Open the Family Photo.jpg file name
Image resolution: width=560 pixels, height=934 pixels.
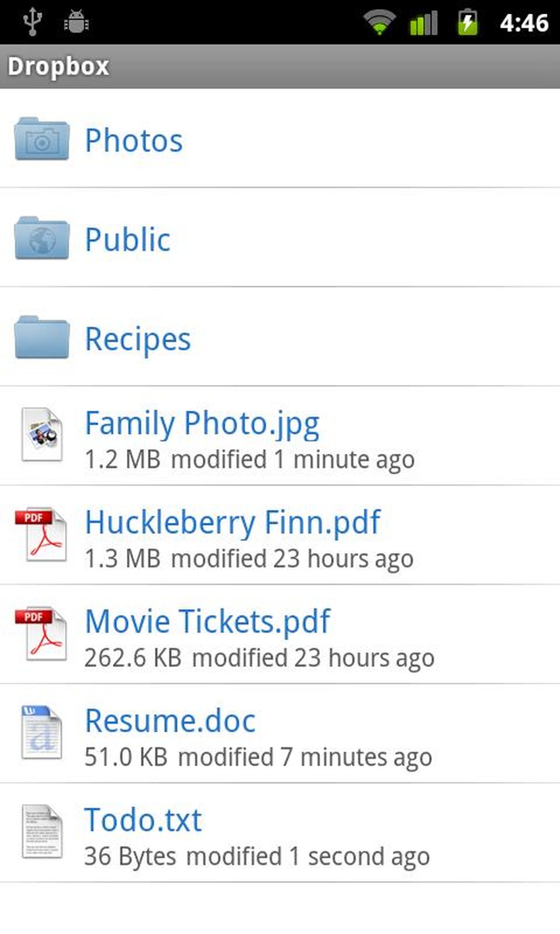[x=202, y=423]
